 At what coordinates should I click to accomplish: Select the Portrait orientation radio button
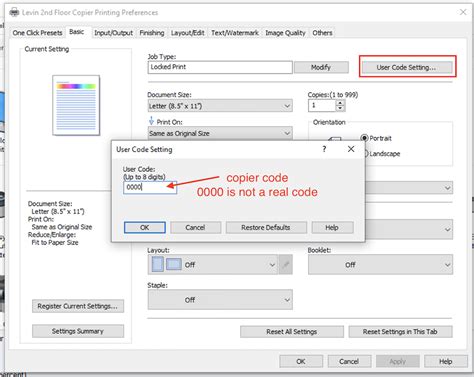pyautogui.click(x=364, y=138)
